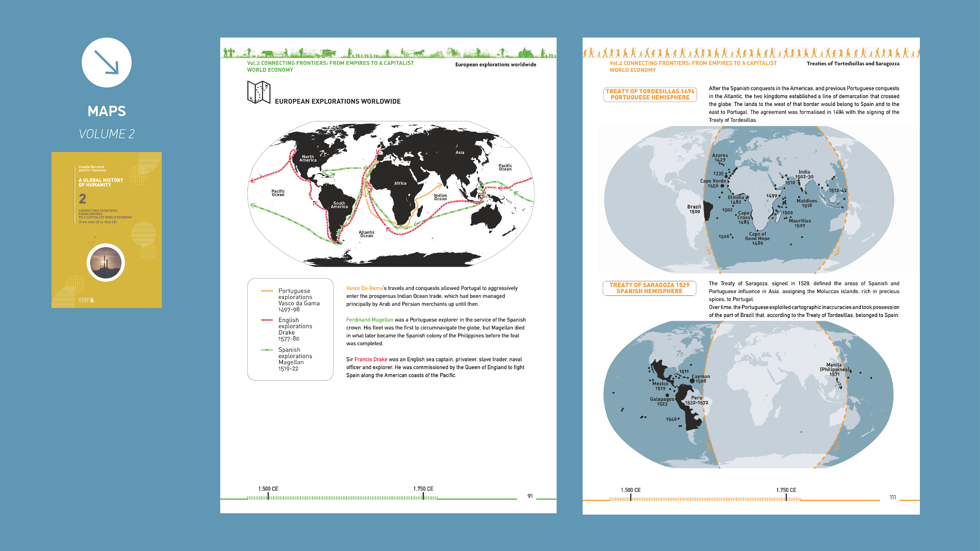The width and height of the screenshot is (980, 551).
Task: Click the Cape Verde 1456 dot marker
Action: click(722, 186)
